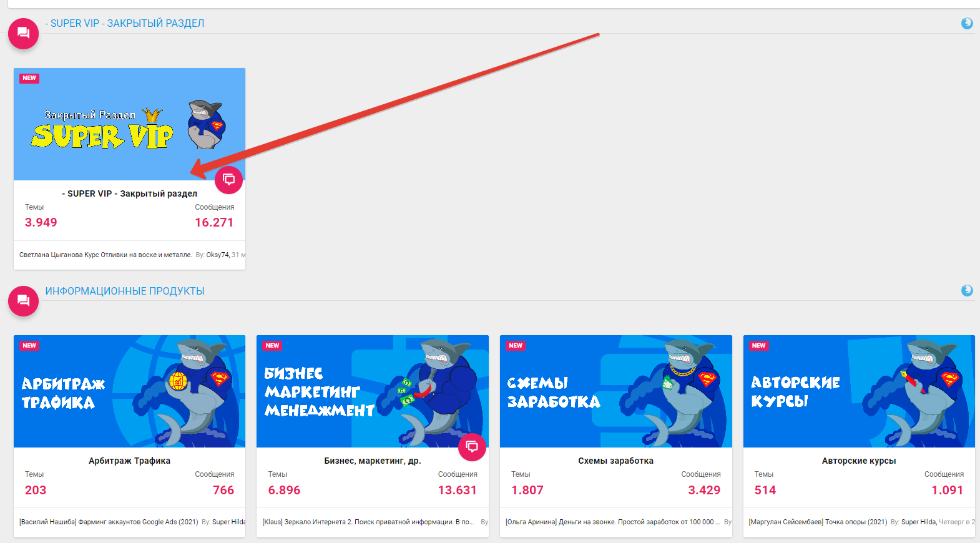
Task: Open latest post 'Светлана Цыганова Курс Отливки'
Action: pos(105,255)
